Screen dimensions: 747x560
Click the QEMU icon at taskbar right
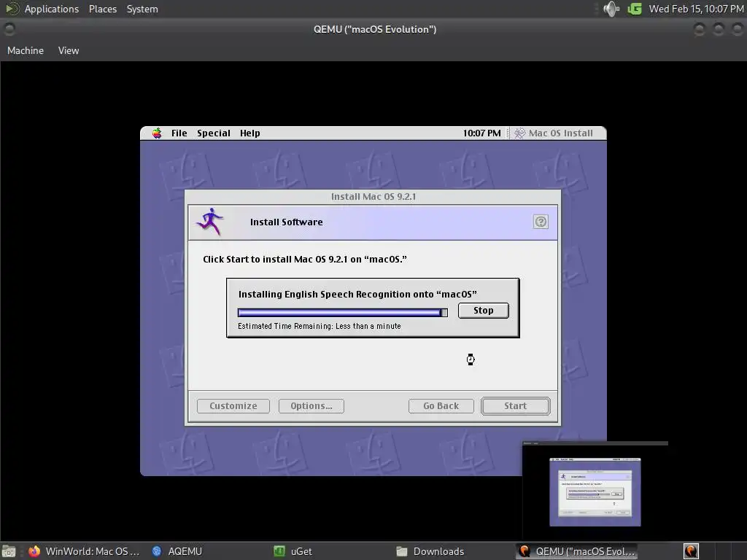(x=691, y=551)
